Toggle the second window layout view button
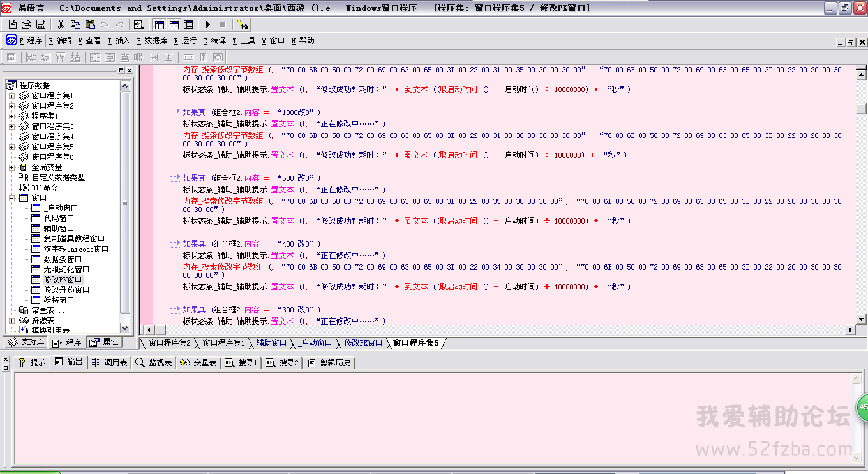This screenshot has height=474, width=868. pyautogui.click(x=174, y=24)
